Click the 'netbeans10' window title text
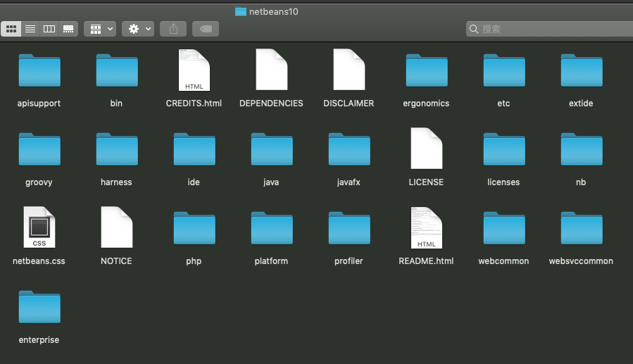633x364 pixels. [x=274, y=12]
